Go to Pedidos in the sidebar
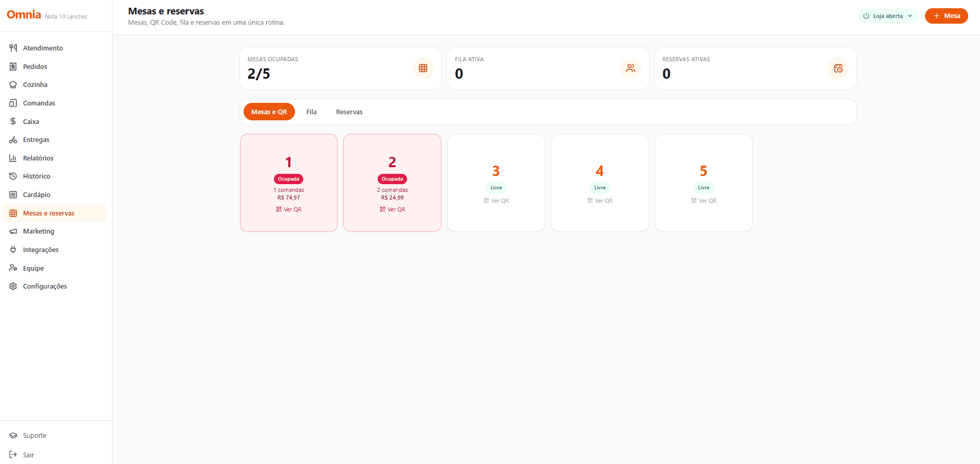980x464 pixels. pyautogui.click(x=54, y=66)
